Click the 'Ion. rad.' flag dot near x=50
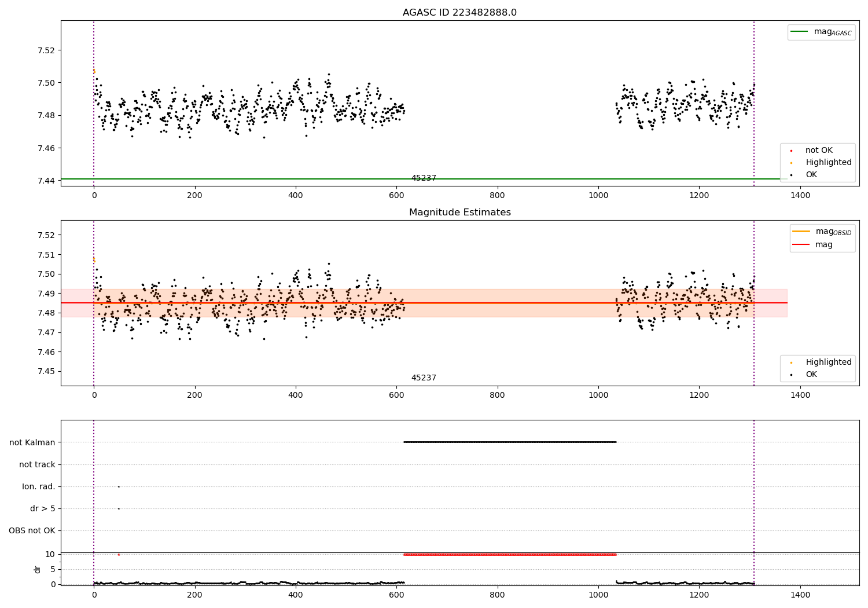This screenshot has width=868, height=608. tap(119, 487)
